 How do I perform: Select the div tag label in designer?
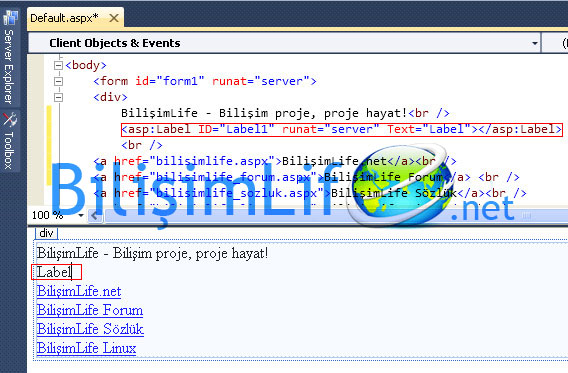[x=46, y=233]
